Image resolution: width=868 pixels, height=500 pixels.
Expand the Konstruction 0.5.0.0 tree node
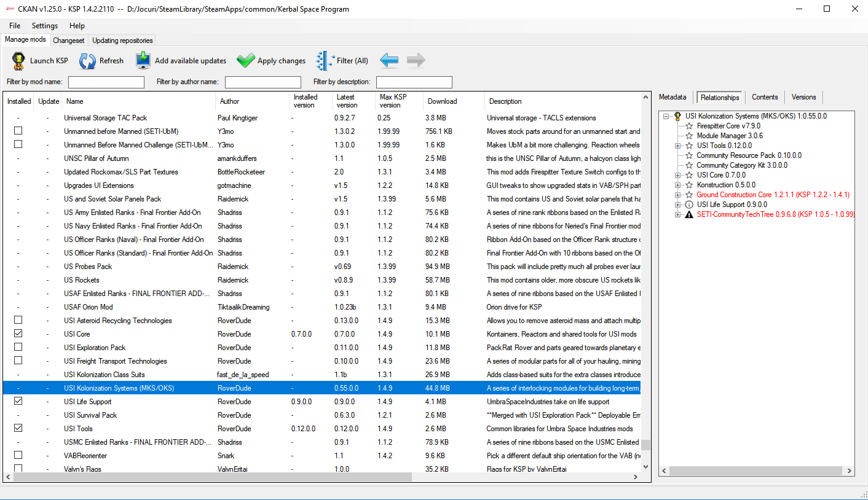pyautogui.click(x=678, y=185)
